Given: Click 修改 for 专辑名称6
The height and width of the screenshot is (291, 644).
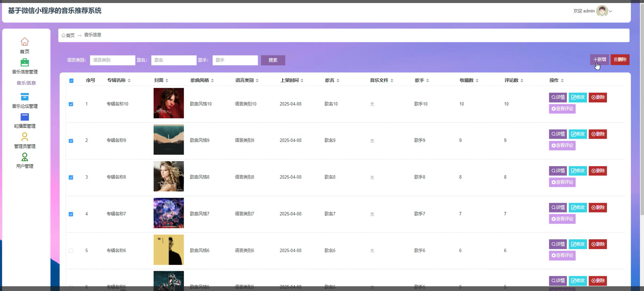Looking at the screenshot, I should (x=578, y=244).
